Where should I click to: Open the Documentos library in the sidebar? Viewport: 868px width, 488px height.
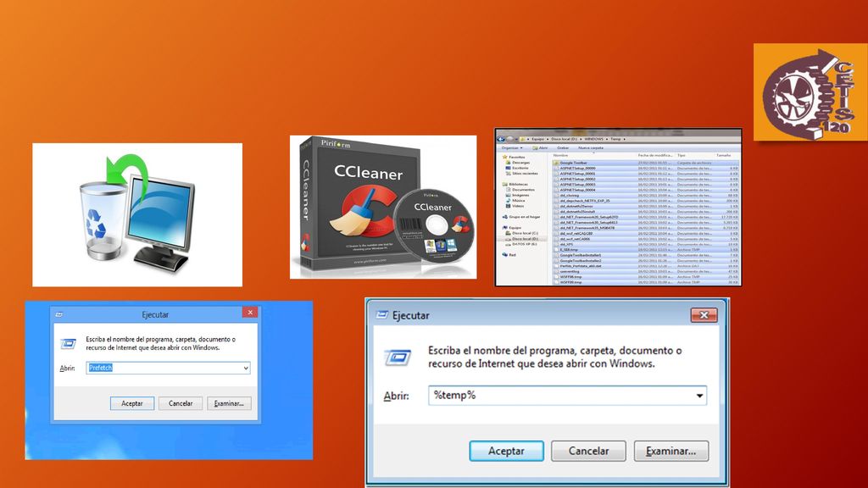pos(520,190)
